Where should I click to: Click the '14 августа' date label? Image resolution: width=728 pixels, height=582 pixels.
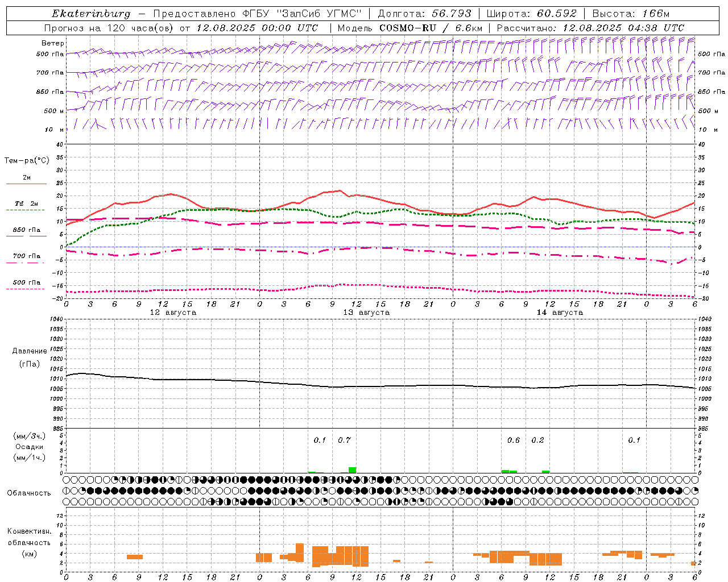pos(560,313)
